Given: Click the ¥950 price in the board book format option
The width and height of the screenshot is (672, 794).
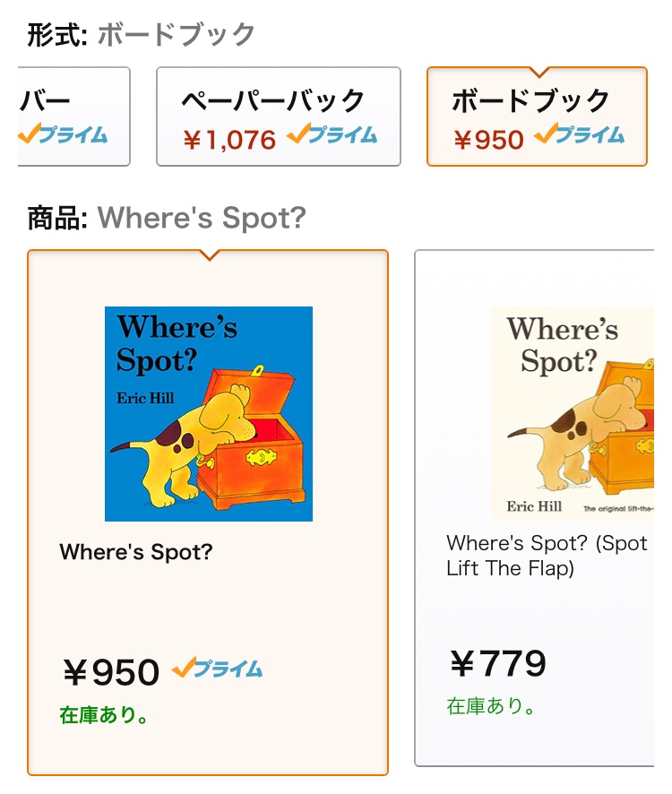Looking at the screenshot, I should pyautogui.click(x=488, y=140).
